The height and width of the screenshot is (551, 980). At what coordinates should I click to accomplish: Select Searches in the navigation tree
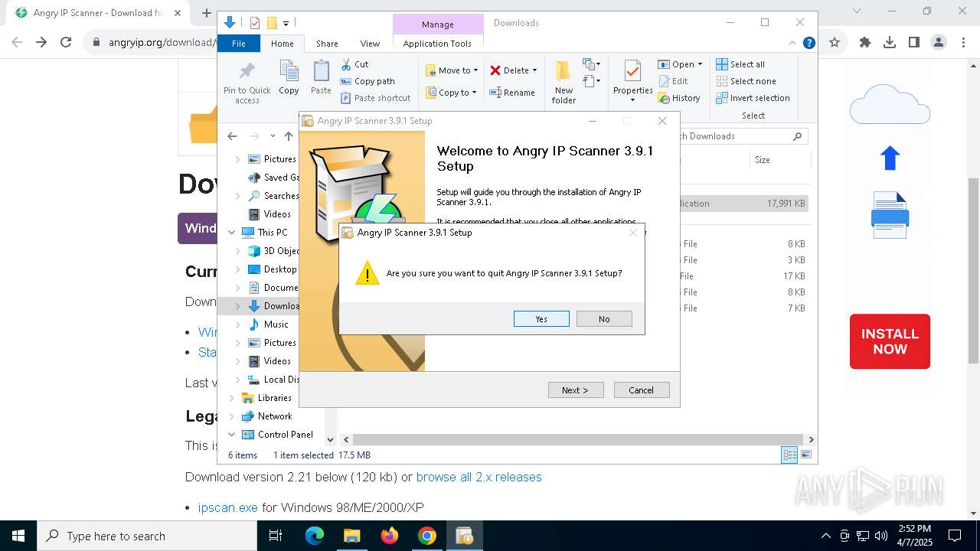tap(274, 196)
